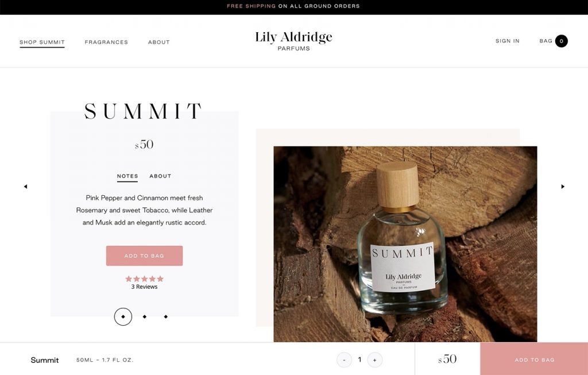Select the first carousel dot indicator
588x375 pixels.
point(123,316)
